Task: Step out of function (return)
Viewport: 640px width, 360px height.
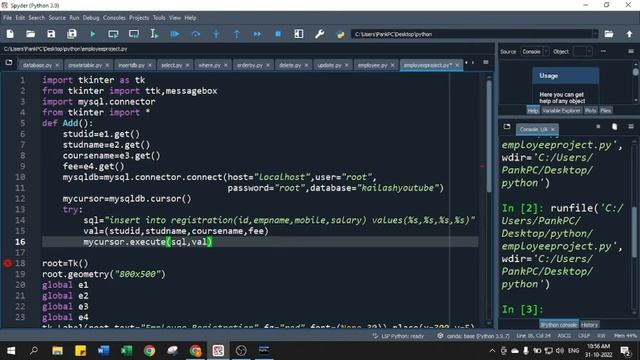Action: click(237, 34)
